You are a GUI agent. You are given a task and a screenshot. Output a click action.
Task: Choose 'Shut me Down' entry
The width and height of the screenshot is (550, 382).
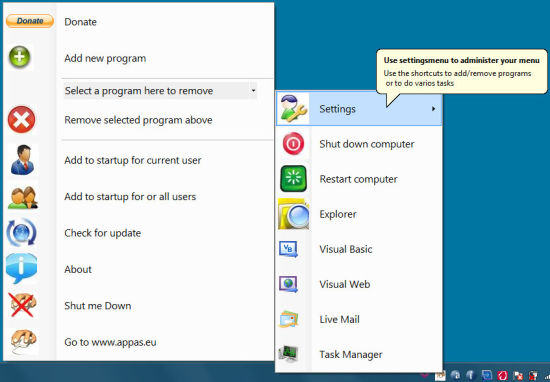98,306
